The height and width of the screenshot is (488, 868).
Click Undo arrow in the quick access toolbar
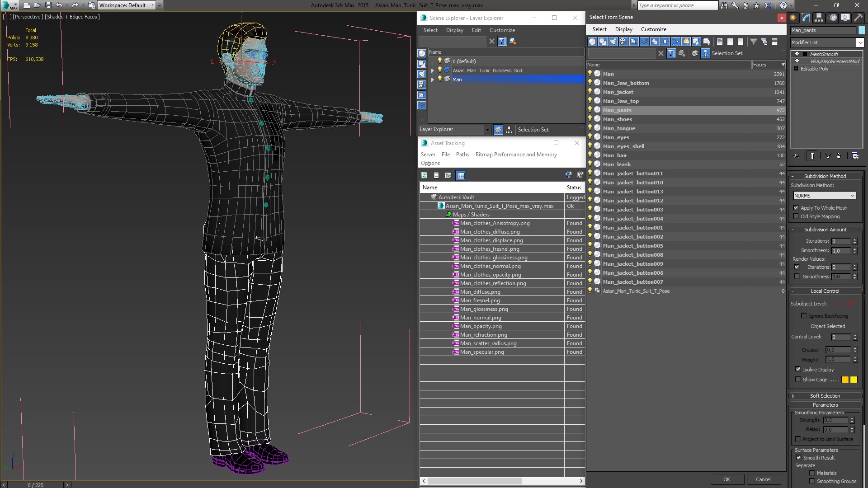[x=59, y=5]
